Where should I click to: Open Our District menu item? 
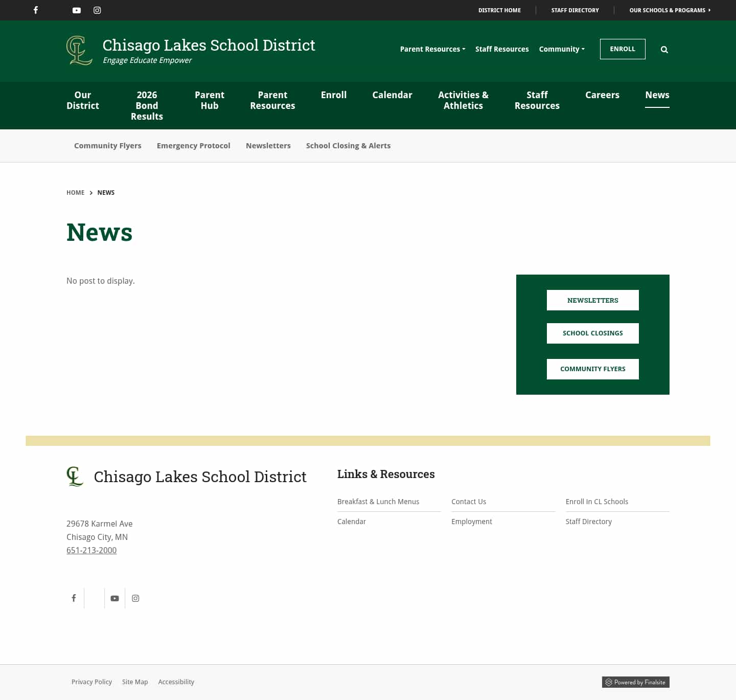[83, 100]
